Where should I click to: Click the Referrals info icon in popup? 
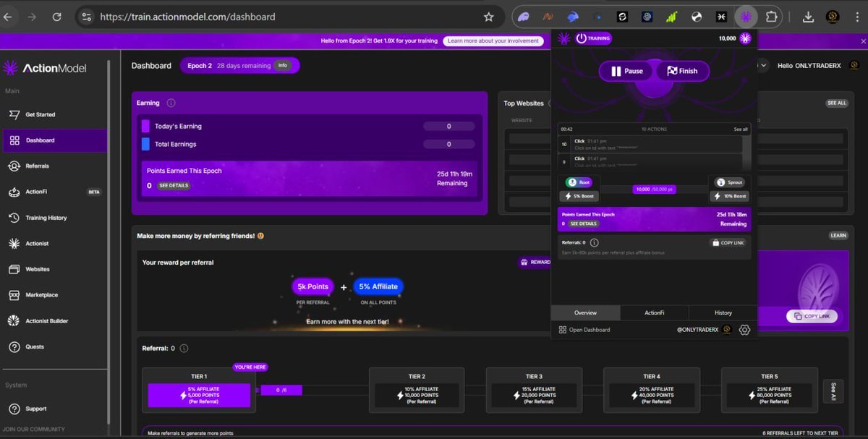point(594,243)
